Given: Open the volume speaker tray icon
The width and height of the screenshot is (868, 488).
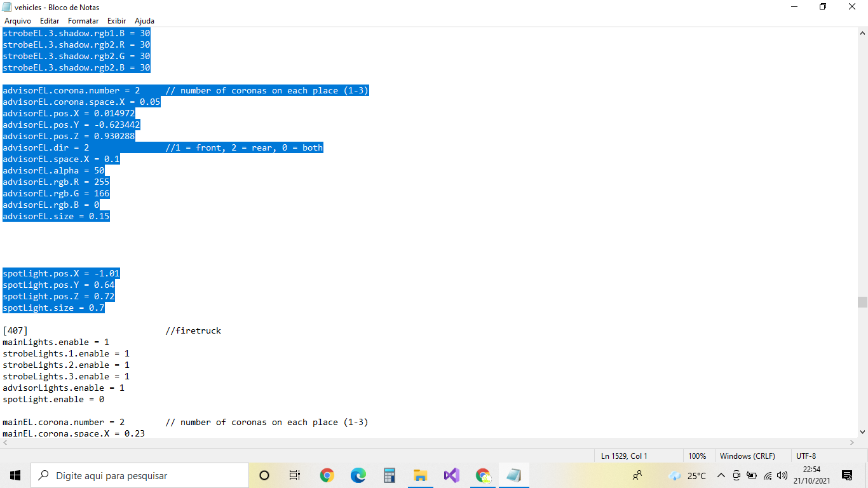Looking at the screenshot, I should [782, 475].
